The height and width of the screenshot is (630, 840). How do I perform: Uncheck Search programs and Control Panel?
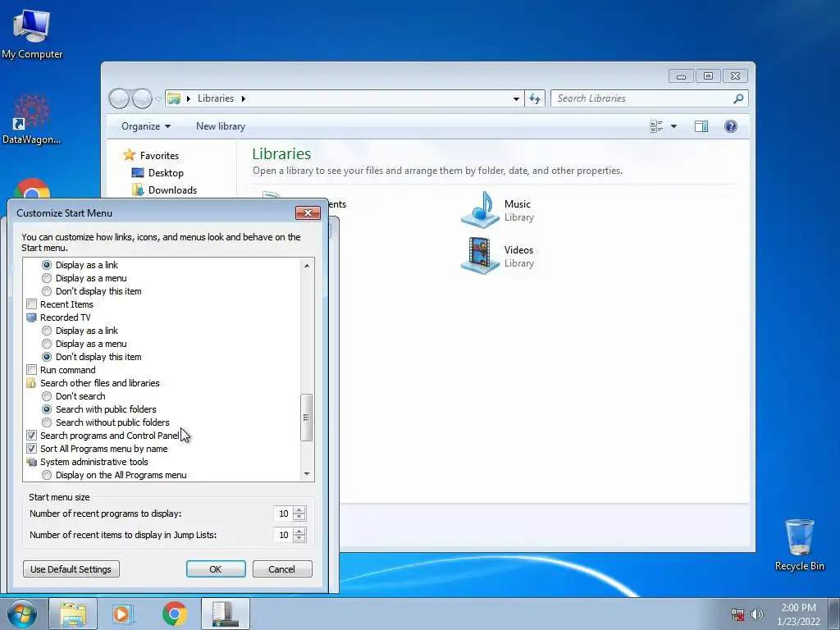coord(32,436)
